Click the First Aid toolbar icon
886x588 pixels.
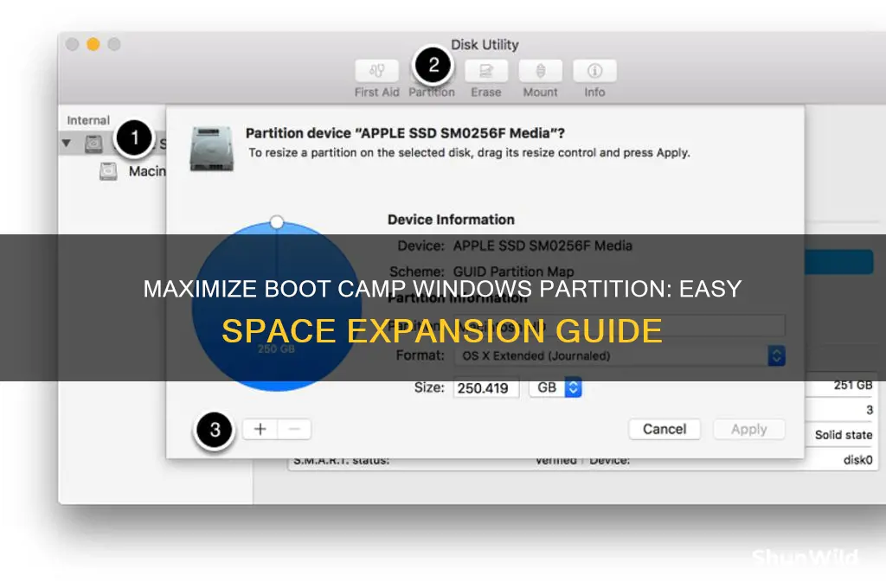click(x=376, y=71)
